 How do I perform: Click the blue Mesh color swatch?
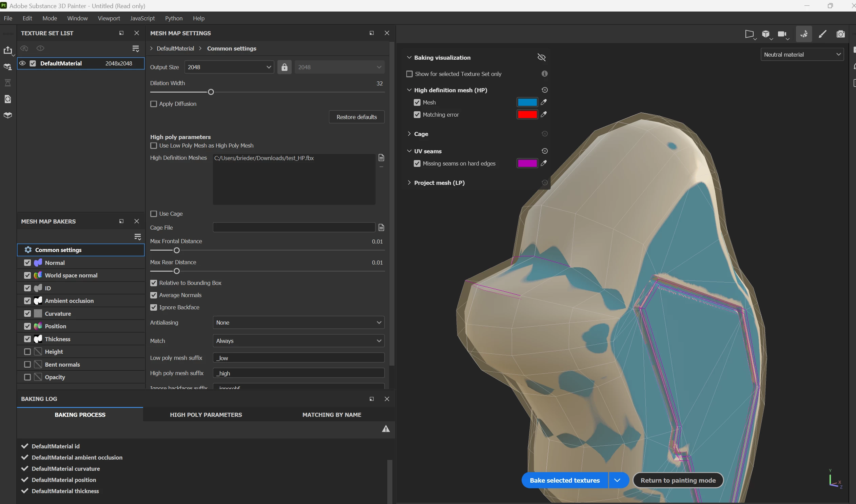(527, 102)
